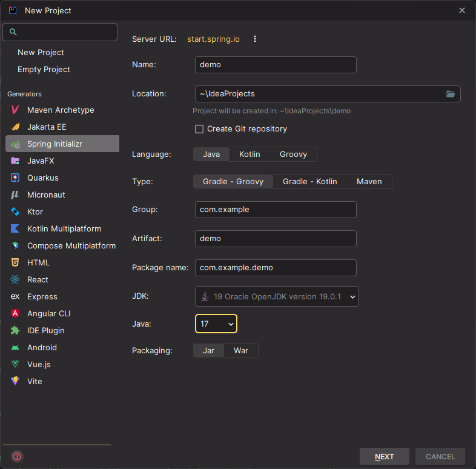Click the IDE Plugin puzzle icon

pyautogui.click(x=15, y=330)
